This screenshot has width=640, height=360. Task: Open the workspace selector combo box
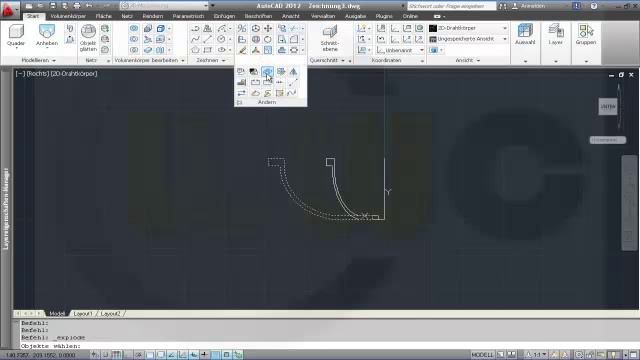coord(165,6)
